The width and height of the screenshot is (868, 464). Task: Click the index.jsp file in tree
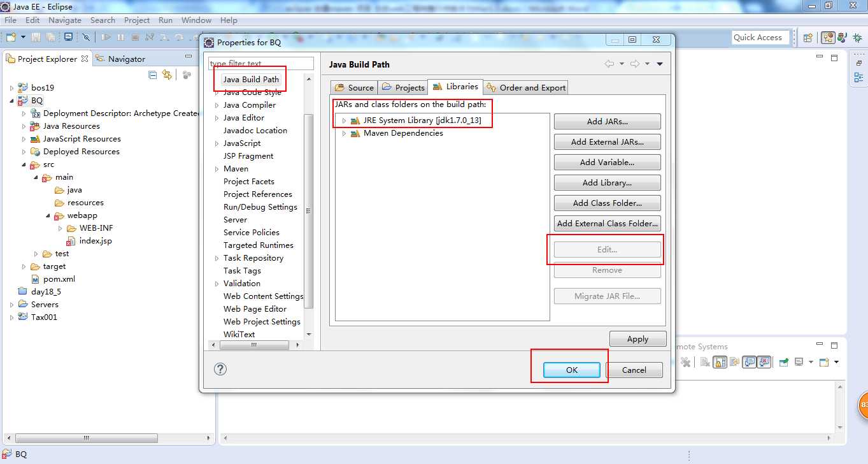(x=95, y=241)
